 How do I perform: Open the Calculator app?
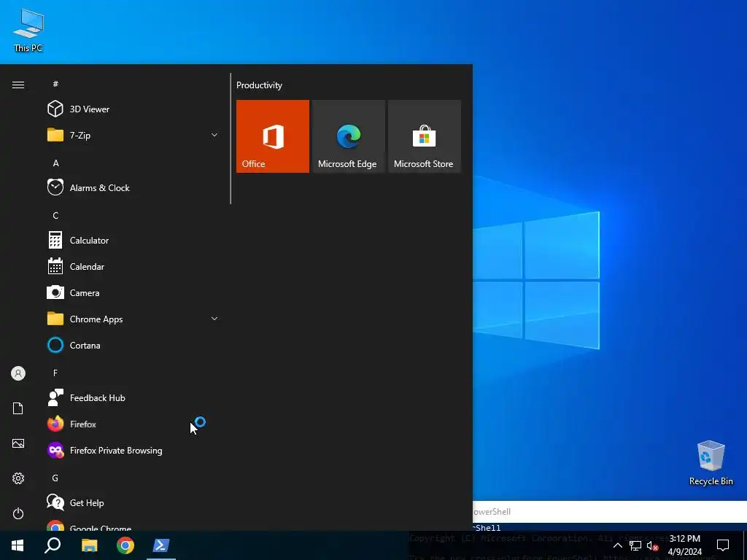(132, 241)
